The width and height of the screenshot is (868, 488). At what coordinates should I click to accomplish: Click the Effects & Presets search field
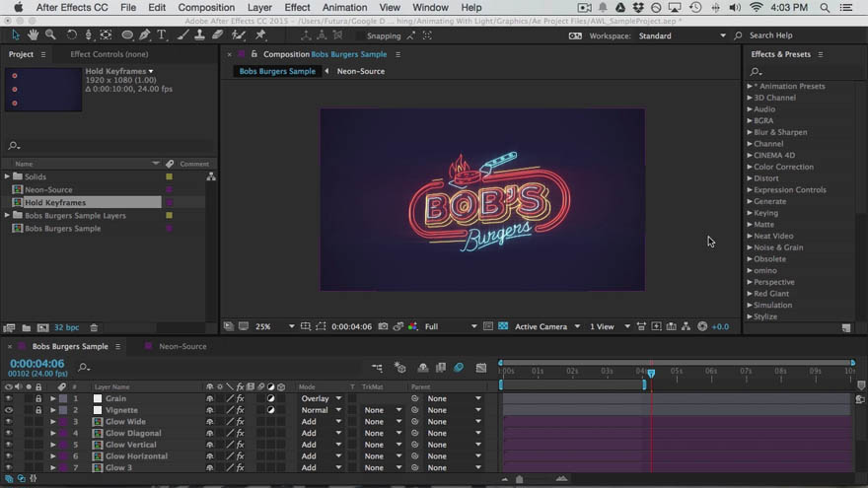point(801,71)
